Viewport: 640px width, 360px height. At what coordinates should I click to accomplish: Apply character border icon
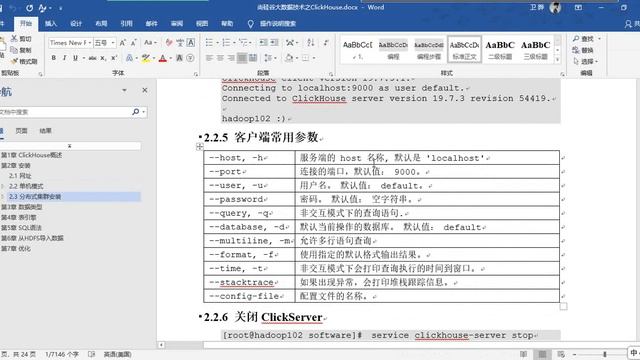tap(191, 42)
